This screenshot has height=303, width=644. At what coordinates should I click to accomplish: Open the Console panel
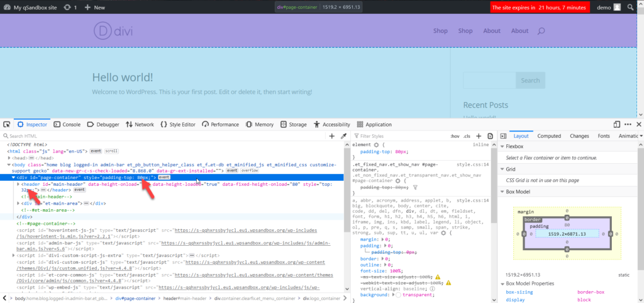point(67,125)
